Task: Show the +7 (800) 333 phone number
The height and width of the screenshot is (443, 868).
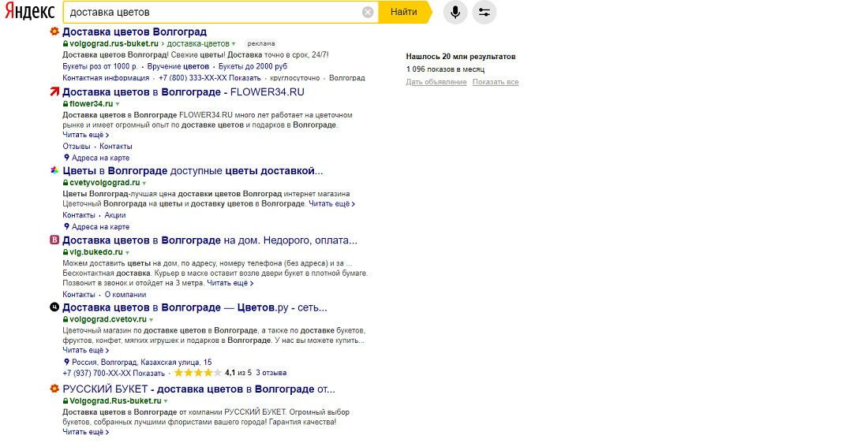Action: click(x=210, y=78)
